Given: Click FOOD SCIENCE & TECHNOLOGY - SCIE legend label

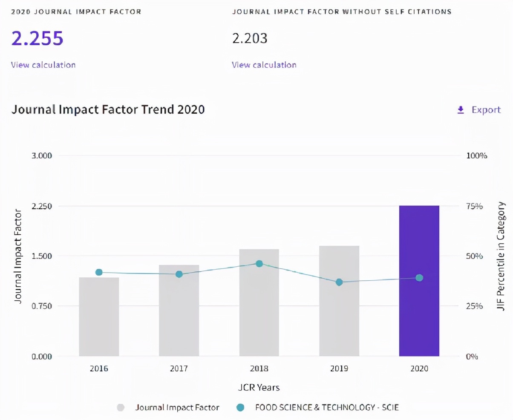Looking at the screenshot, I should coord(327,407).
